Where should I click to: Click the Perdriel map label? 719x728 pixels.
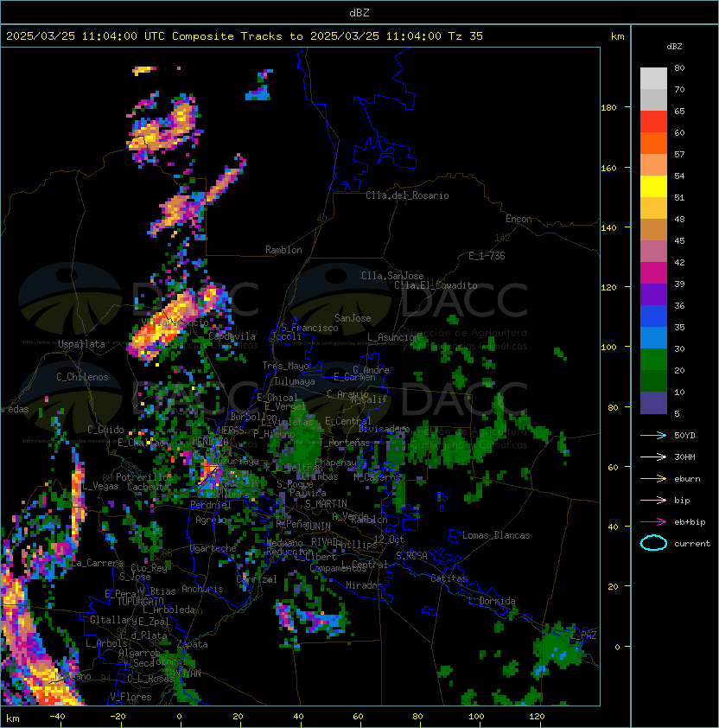pyautogui.click(x=211, y=504)
